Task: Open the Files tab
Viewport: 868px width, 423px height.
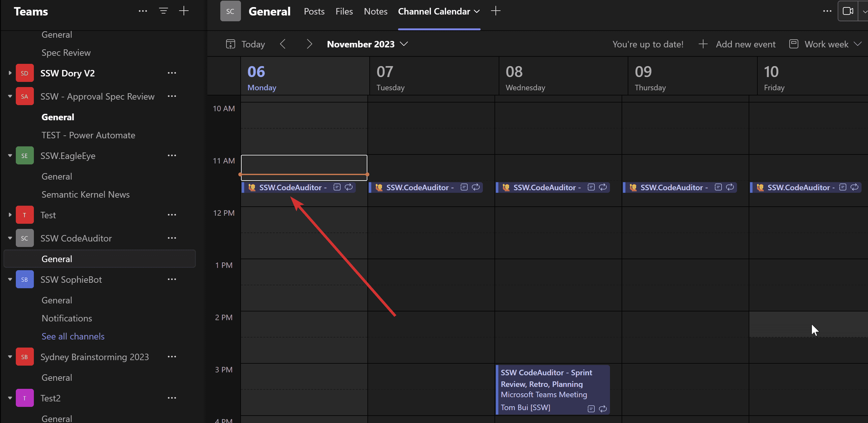Action: coord(344,12)
